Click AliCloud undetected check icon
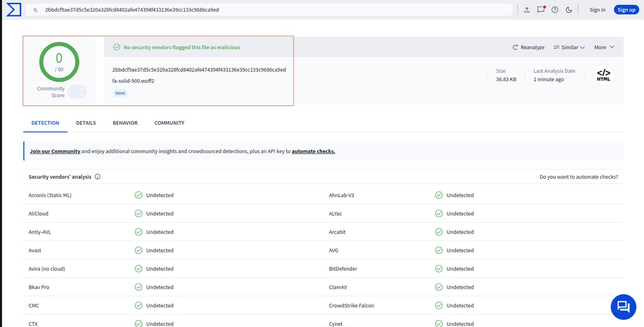644x327 pixels. pyautogui.click(x=138, y=214)
